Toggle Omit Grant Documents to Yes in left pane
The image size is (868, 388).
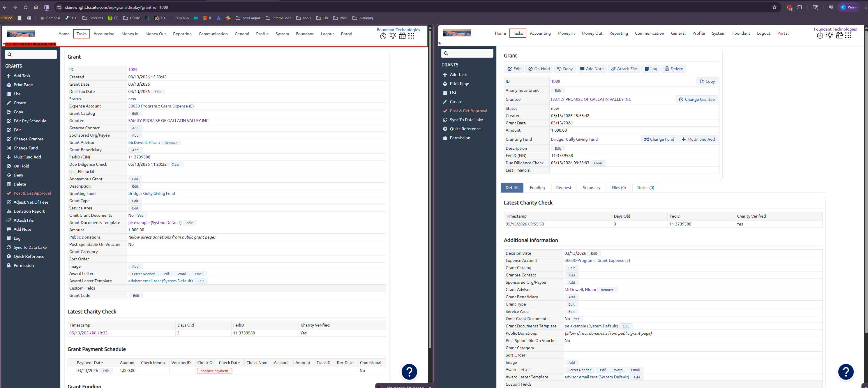click(x=140, y=216)
